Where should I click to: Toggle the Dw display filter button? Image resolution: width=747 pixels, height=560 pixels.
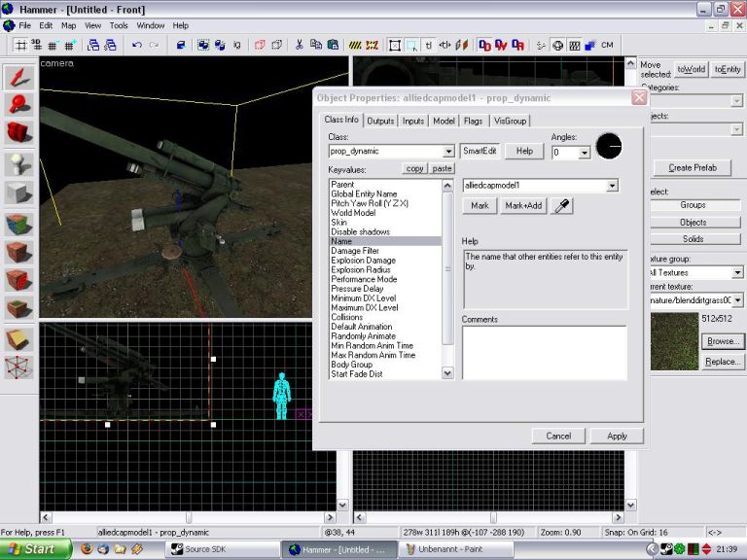pos(501,46)
